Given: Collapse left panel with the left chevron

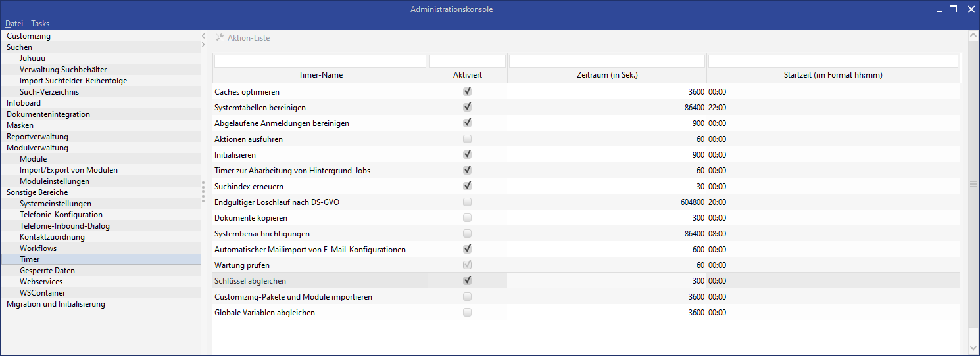Looking at the screenshot, I should point(203,36).
